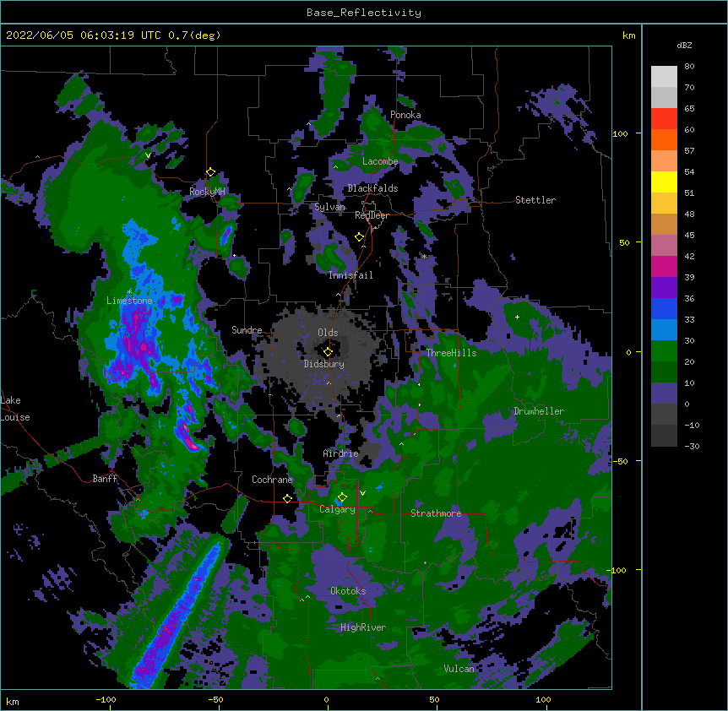Click the Olds label
Viewport: 728px width, 711px height.
pyautogui.click(x=328, y=333)
